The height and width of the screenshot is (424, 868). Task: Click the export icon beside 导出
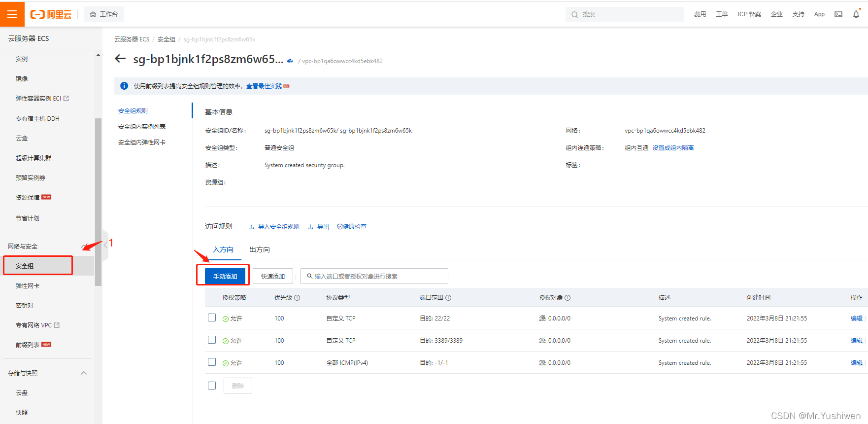click(x=310, y=227)
